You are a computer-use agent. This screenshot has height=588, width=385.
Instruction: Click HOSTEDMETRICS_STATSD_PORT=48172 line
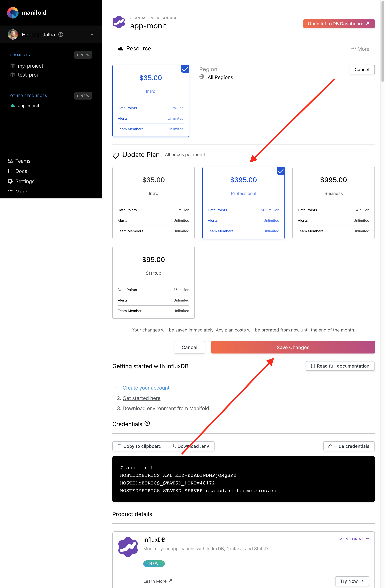click(167, 483)
